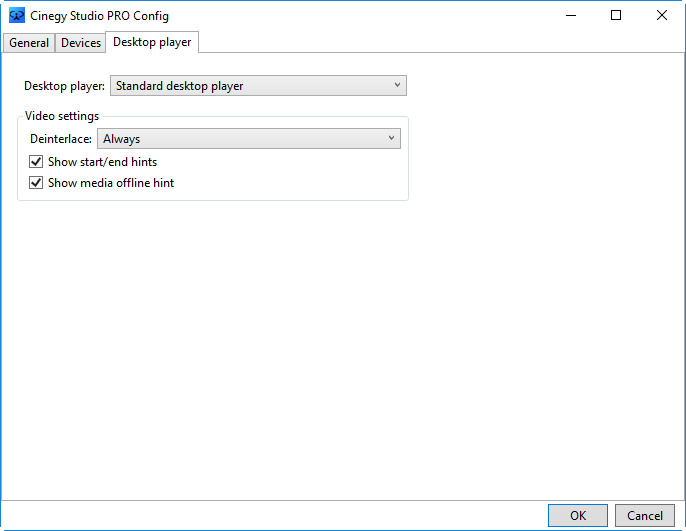Click the window title 'Cinegy Studio PRO Config'
This screenshot has height=531, width=686.
[x=99, y=16]
